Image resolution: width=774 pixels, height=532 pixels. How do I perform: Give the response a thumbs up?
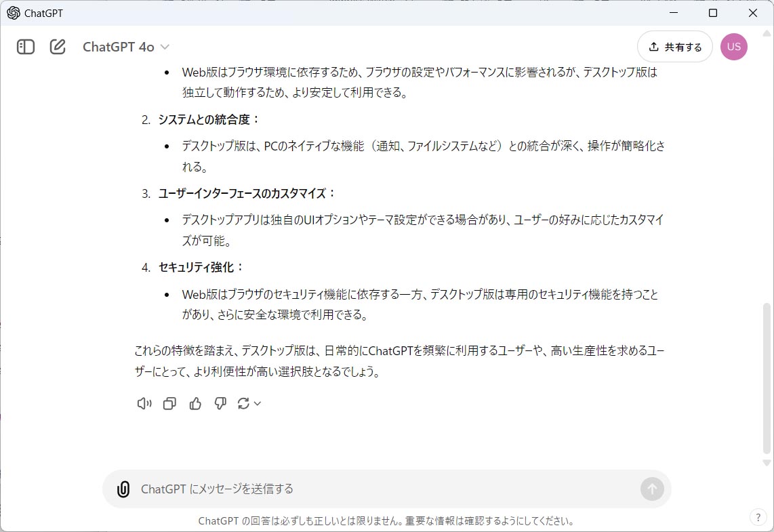(x=195, y=404)
